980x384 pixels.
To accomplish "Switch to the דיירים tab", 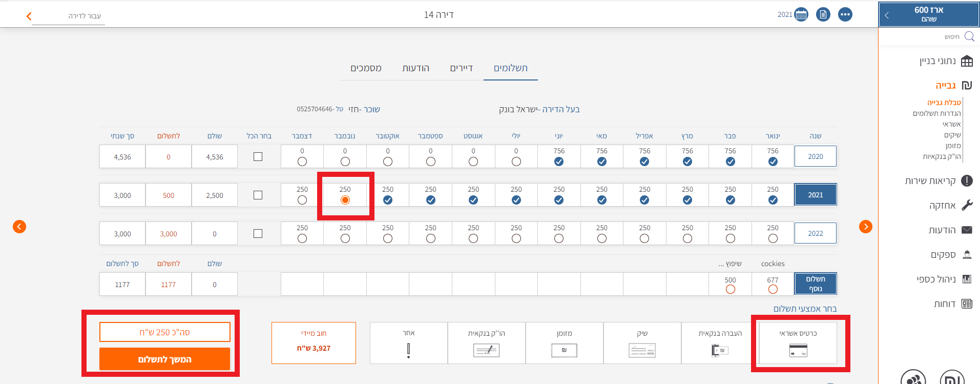I will [461, 68].
